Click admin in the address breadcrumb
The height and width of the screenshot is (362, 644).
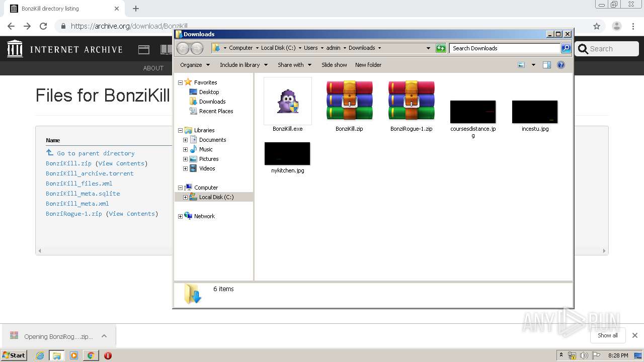pyautogui.click(x=333, y=48)
